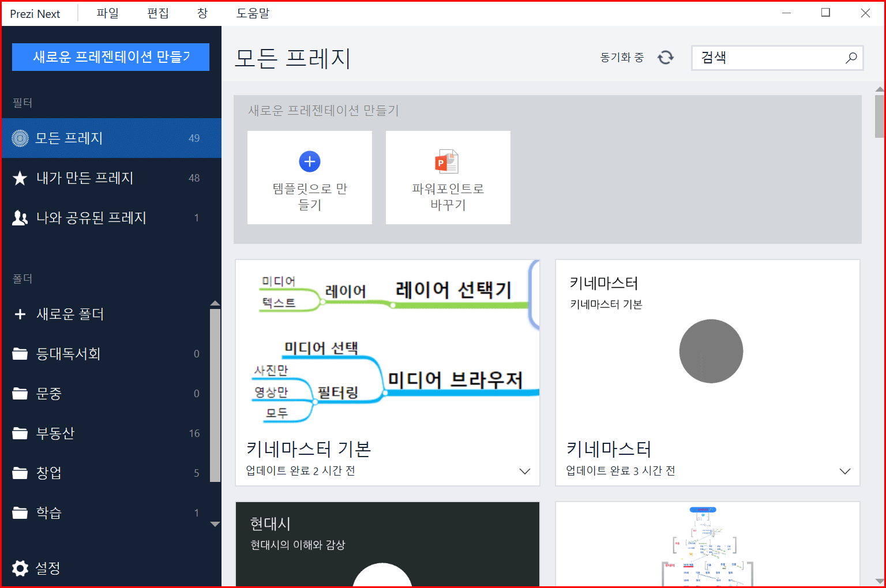This screenshot has height=588, width=886.
Task: Click folder list scroll down arrow
Action: [x=215, y=524]
